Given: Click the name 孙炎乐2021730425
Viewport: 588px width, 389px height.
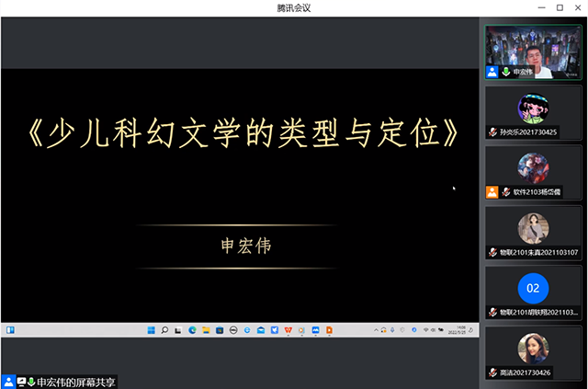Looking at the screenshot, I should coord(528,132).
